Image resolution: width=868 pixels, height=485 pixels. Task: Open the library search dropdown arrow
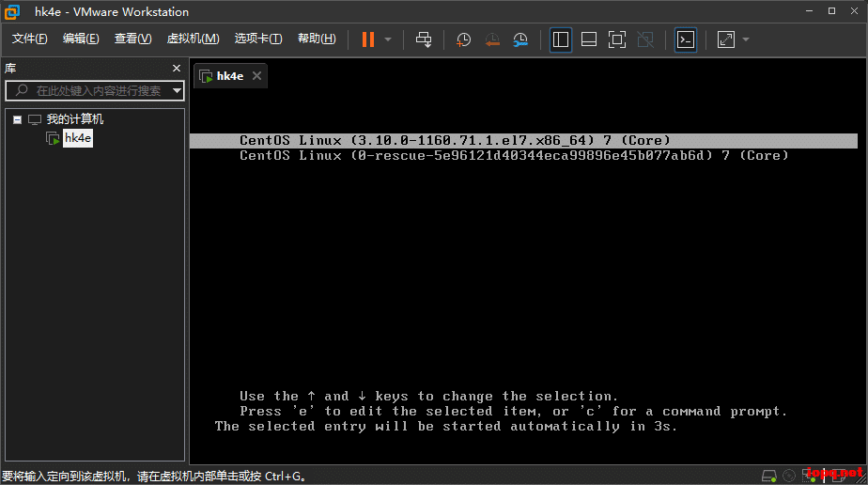click(x=177, y=90)
